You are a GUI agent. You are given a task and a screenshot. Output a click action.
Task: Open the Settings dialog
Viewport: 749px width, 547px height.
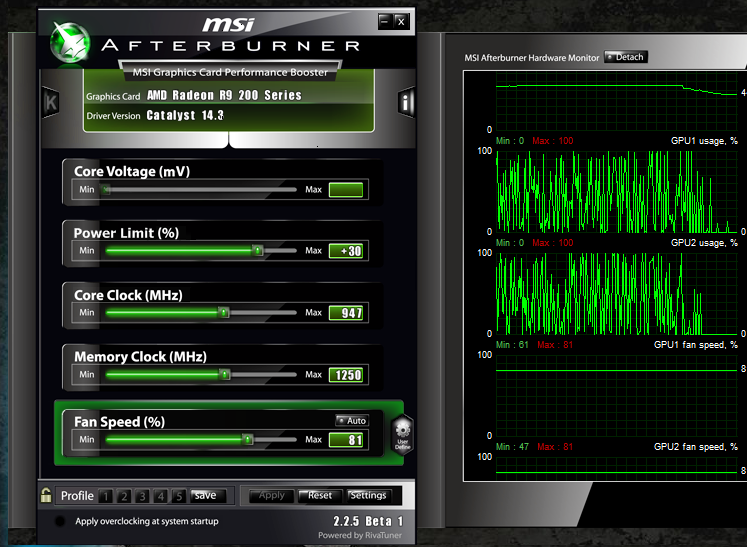point(368,495)
